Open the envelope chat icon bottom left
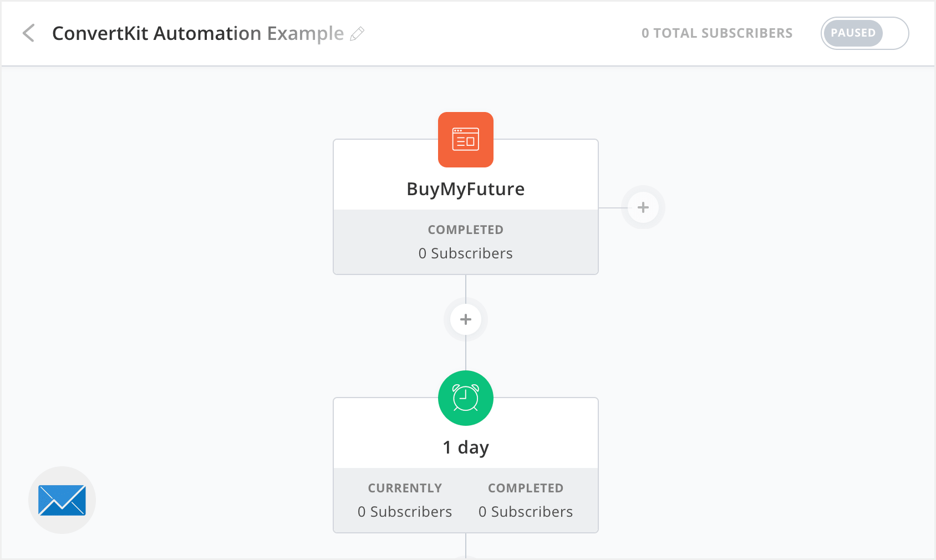 point(62,500)
